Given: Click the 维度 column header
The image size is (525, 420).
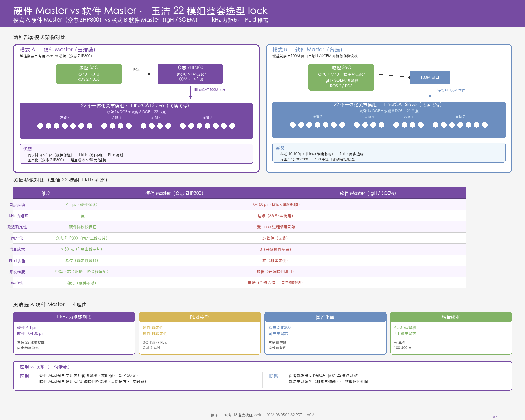Looking at the screenshot, I should (x=46, y=193).
